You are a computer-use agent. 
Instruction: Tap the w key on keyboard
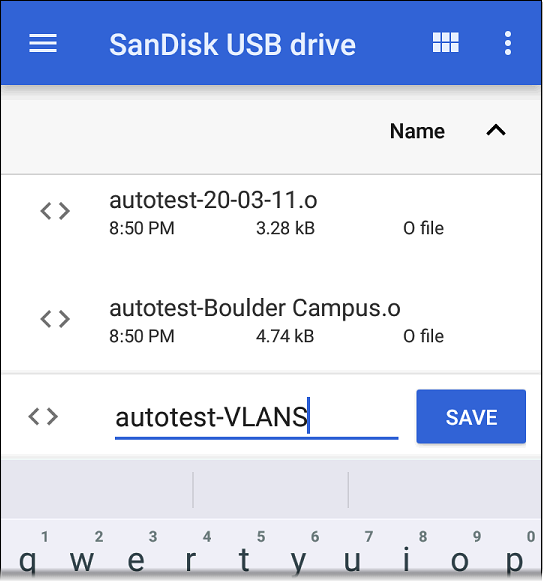(x=82, y=556)
